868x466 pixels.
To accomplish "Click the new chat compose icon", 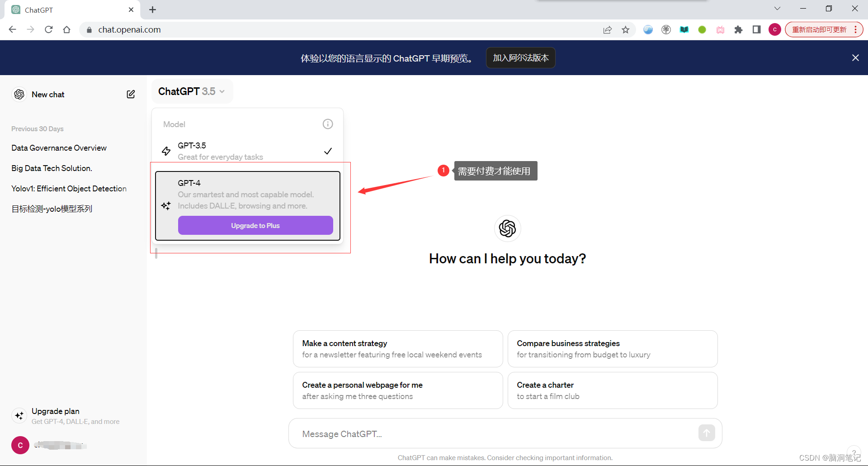I will (131, 94).
